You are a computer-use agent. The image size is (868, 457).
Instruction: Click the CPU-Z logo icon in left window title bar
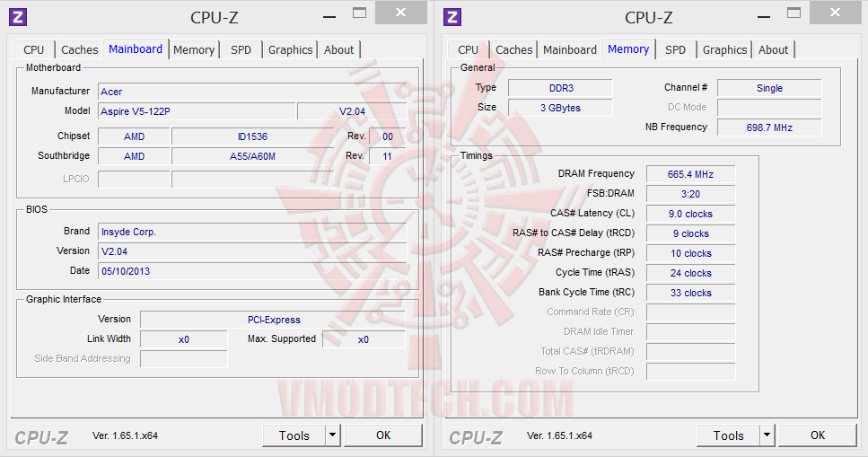[18, 17]
